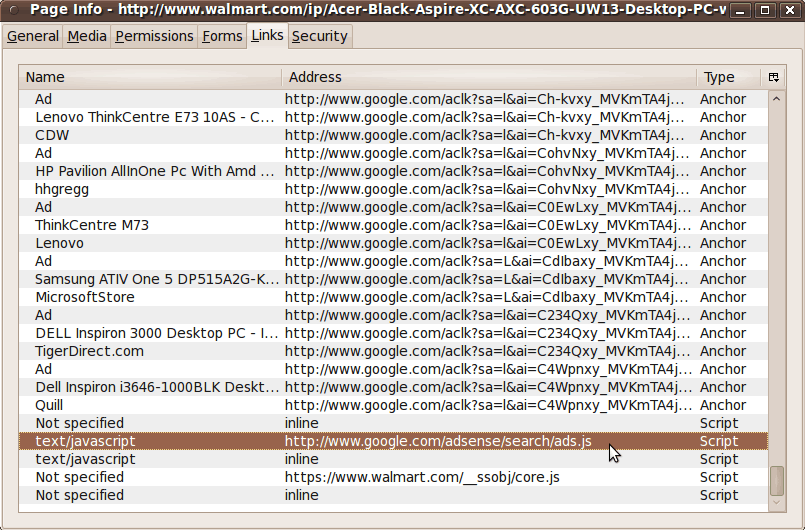Switch to the General tab

(x=33, y=36)
